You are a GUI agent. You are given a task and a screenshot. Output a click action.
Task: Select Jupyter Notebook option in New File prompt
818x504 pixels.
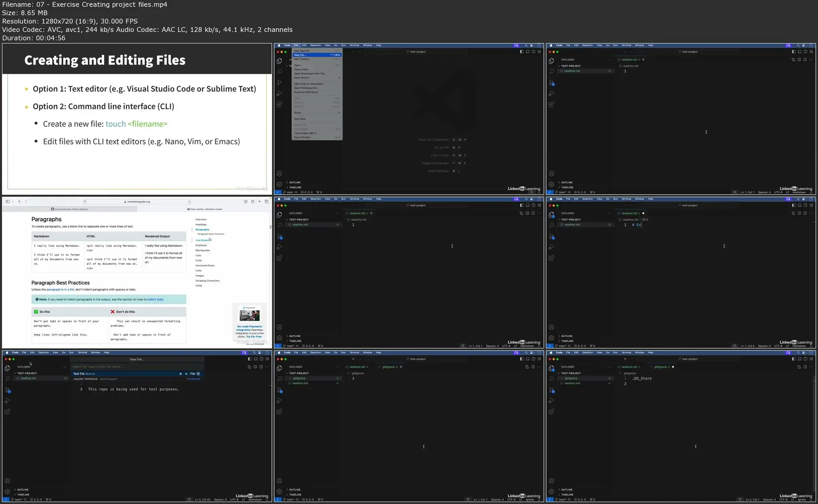point(137,379)
